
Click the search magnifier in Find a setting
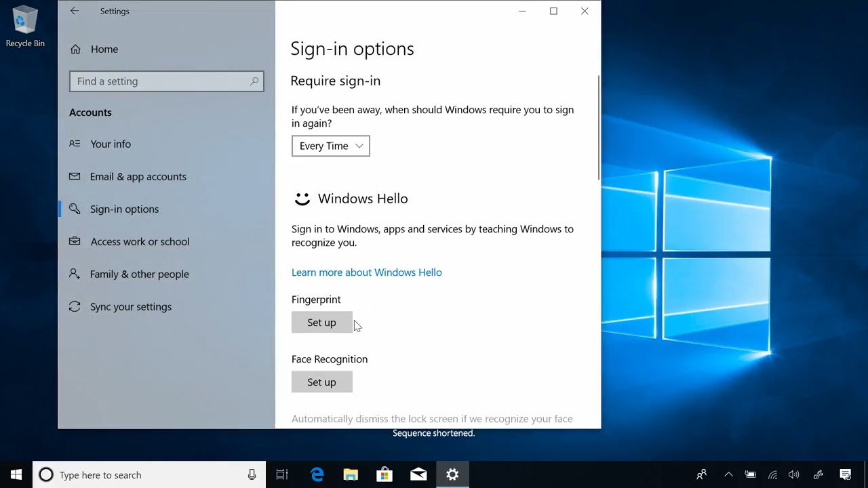[x=254, y=81]
